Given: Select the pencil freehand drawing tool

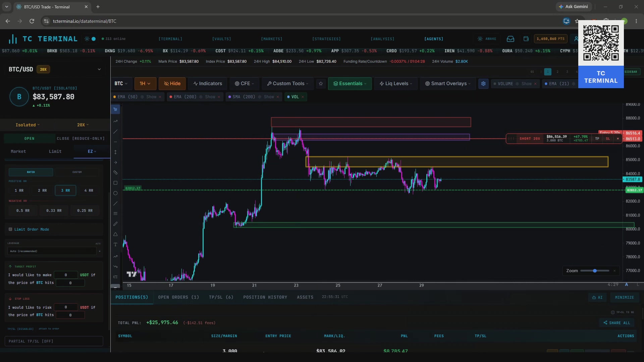Looking at the screenshot, I should [x=115, y=224].
